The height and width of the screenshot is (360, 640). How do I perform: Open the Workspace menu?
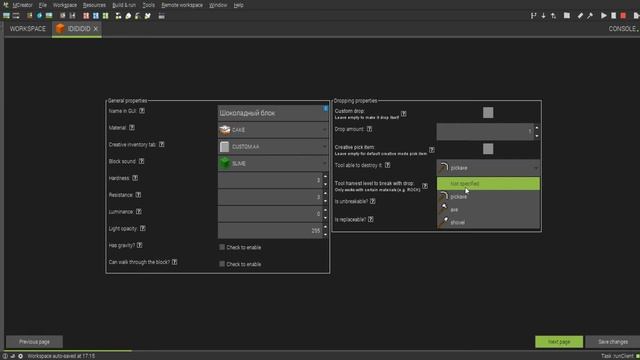pos(64,5)
